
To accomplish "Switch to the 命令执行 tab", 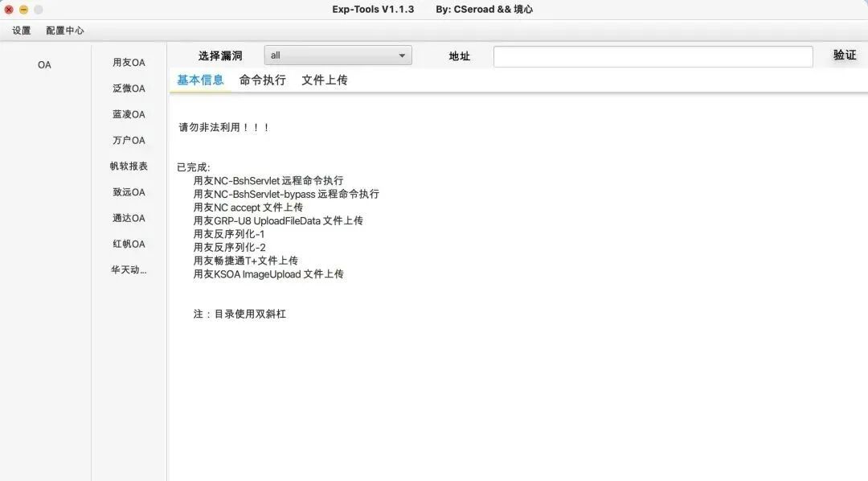I will (262, 80).
